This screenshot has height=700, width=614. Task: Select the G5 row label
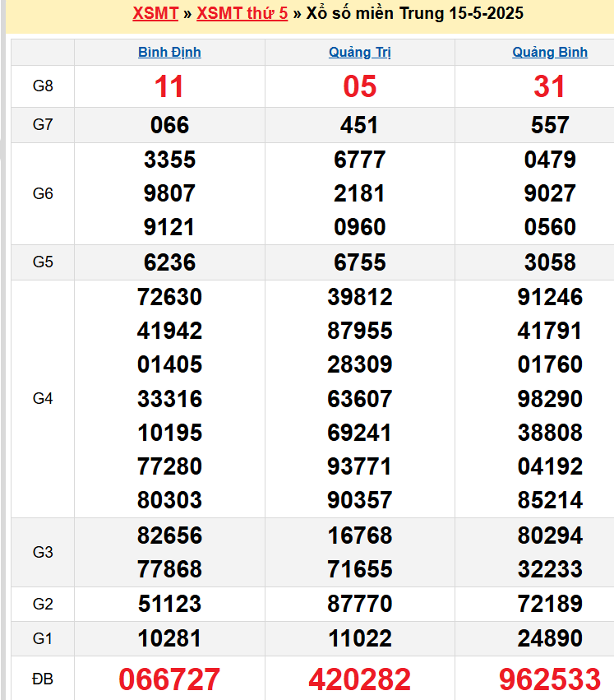(43, 262)
